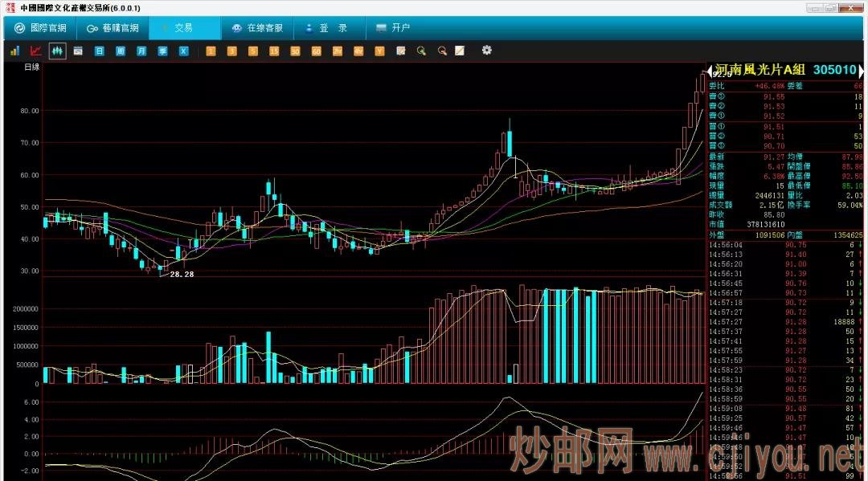Select the 2hr chart button

[x=337, y=51]
